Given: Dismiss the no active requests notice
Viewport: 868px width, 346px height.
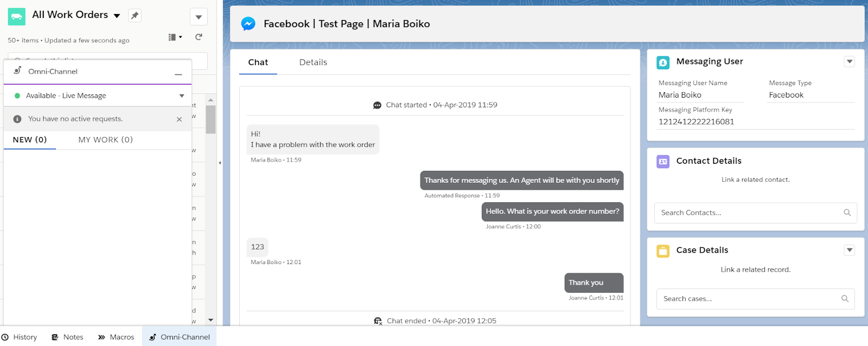Looking at the screenshot, I should click(x=179, y=119).
